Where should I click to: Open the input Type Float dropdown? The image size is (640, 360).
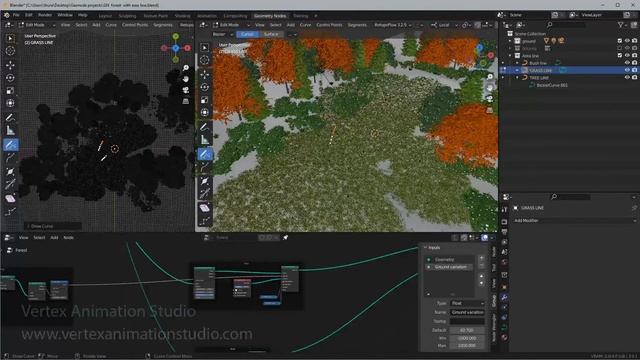[467, 303]
